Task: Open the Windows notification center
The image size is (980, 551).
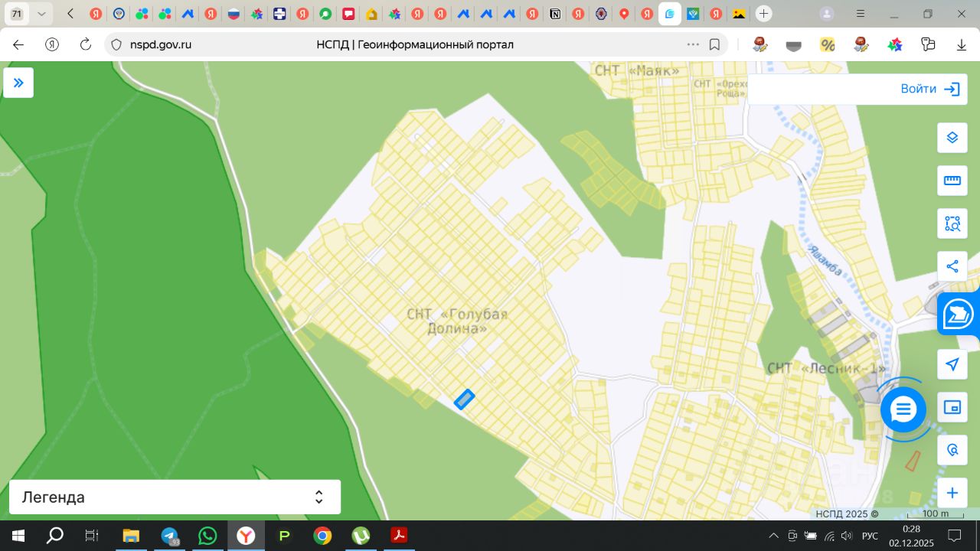Action: coord(955,536)
